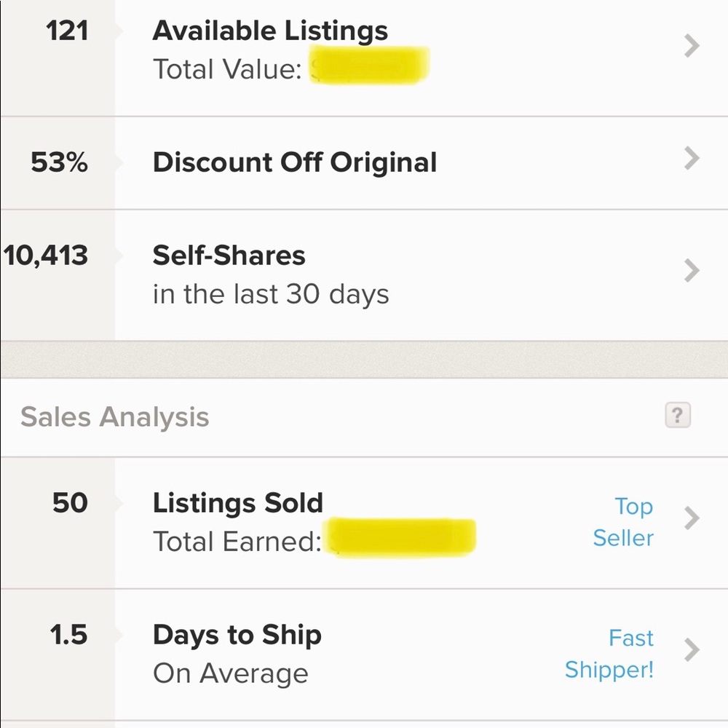Select the 1.5 days figure

click(68, 635)
